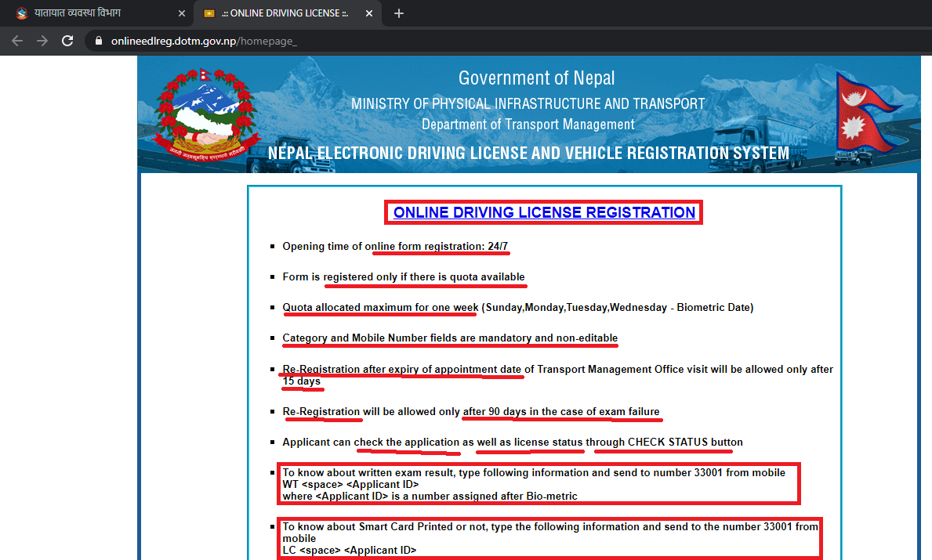Open the ONLINE DRIVING LICENSE REGISTRATION link
Image resolution: width=932 pixels, height=560 pixels.
pyautogui.click(x=543, y=212)
